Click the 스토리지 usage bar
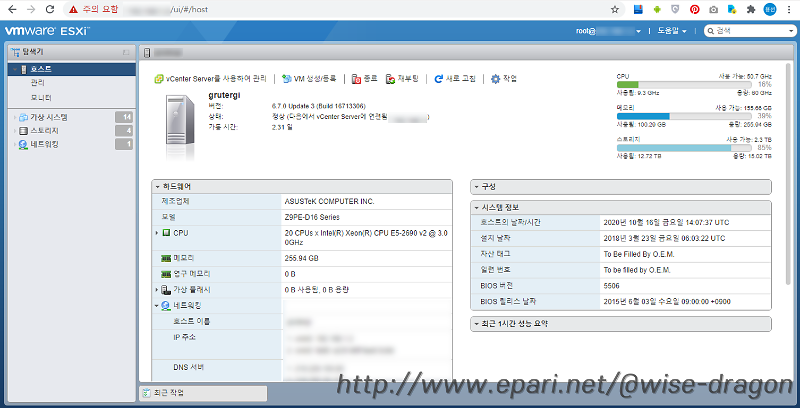This screenshot has width=800, height=408. click(684, 148)
